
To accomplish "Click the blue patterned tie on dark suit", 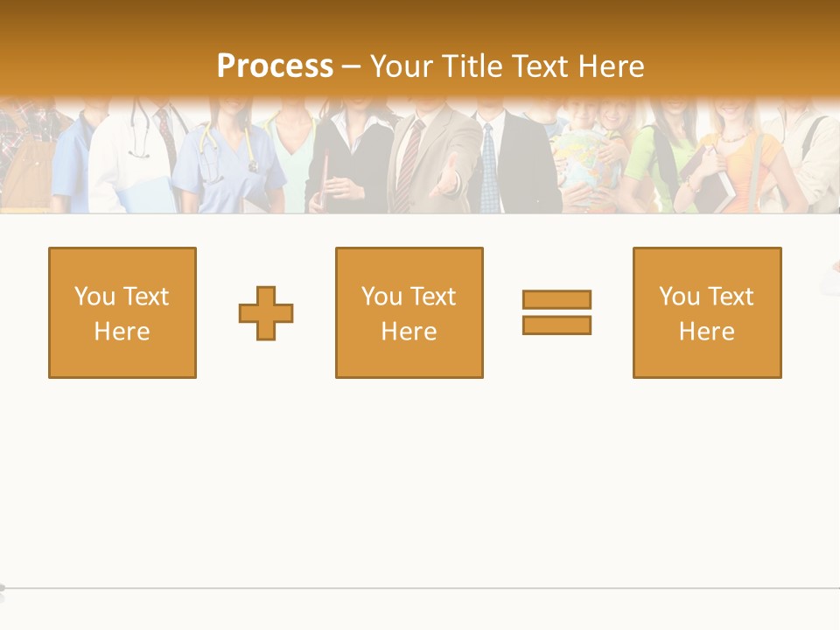I will pos(488,166).
